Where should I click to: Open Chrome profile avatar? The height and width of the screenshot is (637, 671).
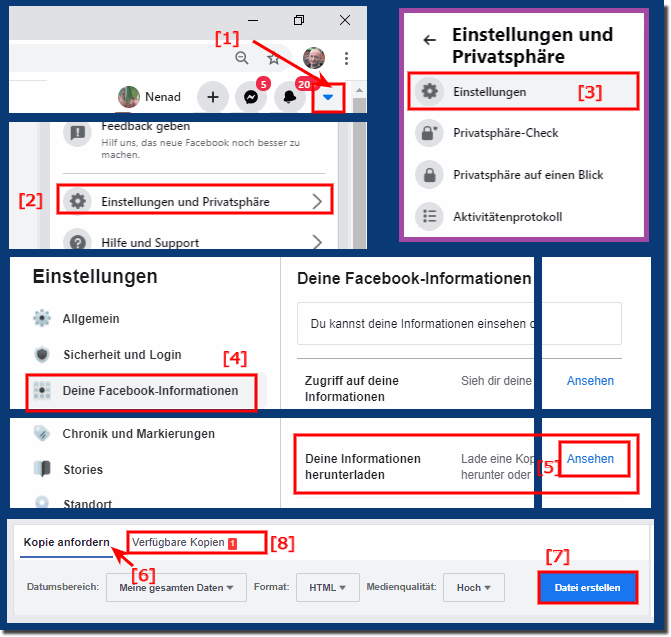(314, 58)
